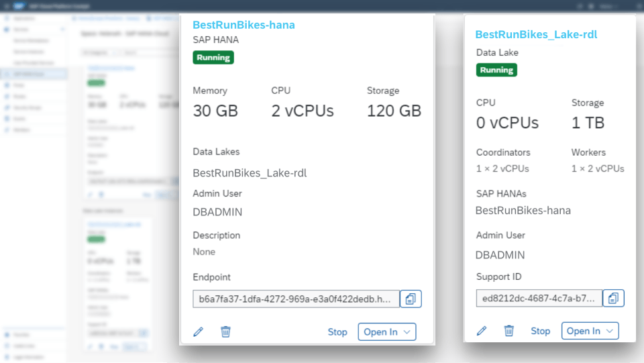Open the BestRunBikes-hana title link on the large card

[244, 25]
